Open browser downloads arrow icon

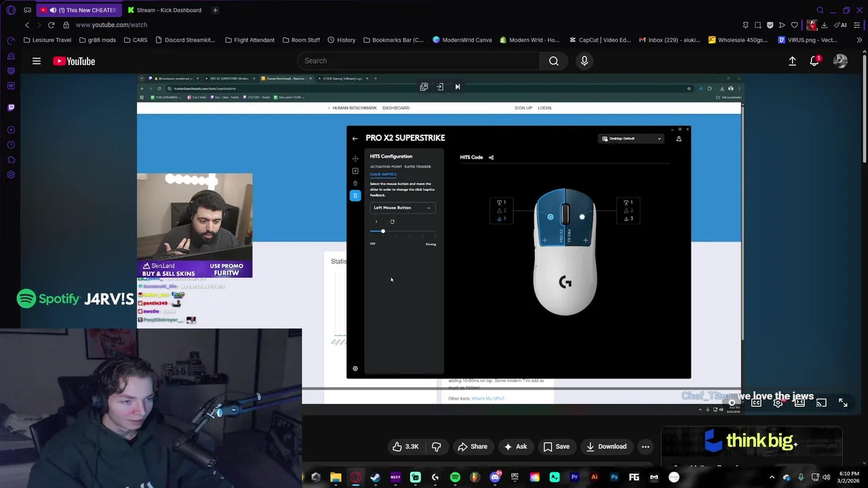coord(824,25)
